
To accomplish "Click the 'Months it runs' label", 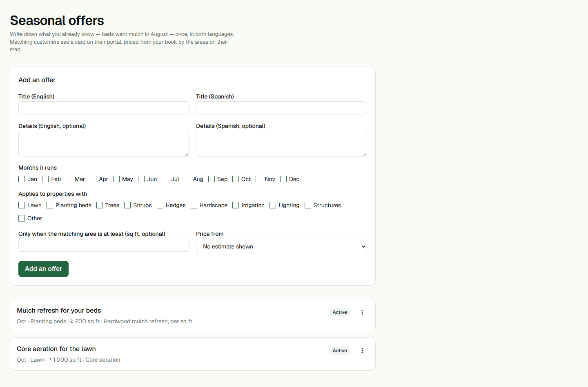I will (38, 168).
